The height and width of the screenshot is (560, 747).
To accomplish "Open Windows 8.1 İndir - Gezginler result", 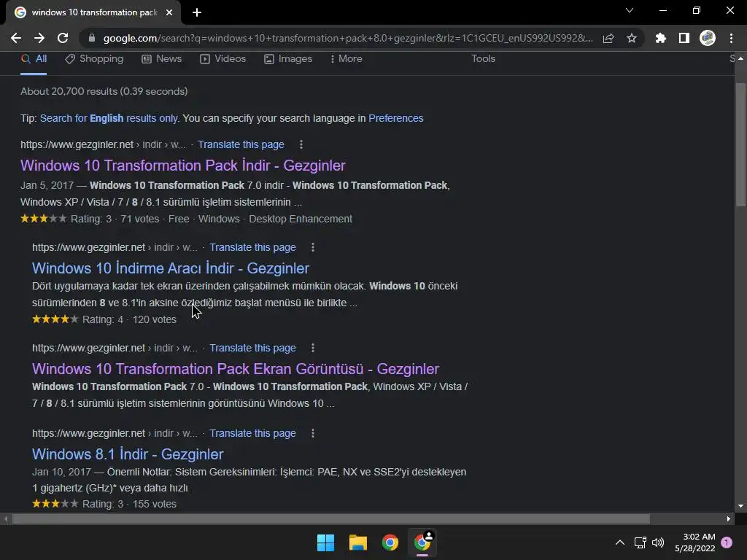I will pyautogui.click(x=128, y=454).
